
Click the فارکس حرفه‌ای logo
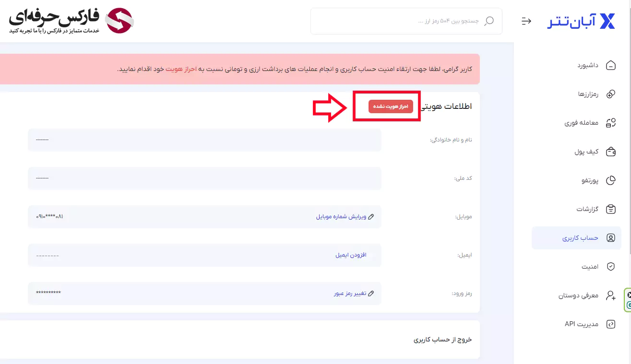(71, 21)
